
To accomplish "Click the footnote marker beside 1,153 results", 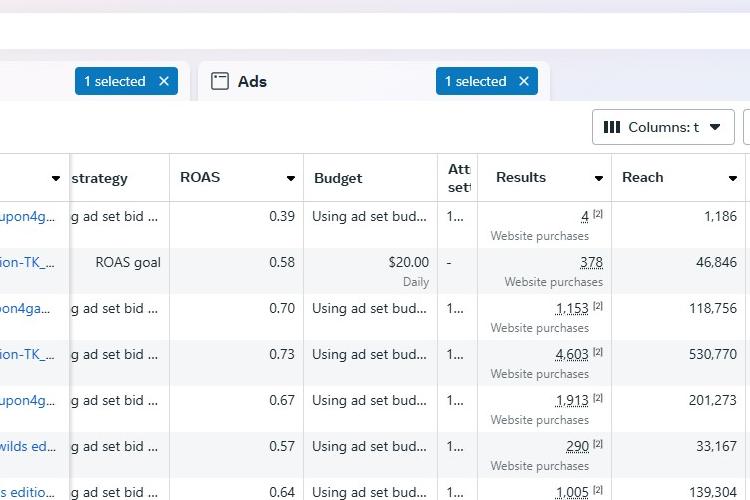I will 598,306.
